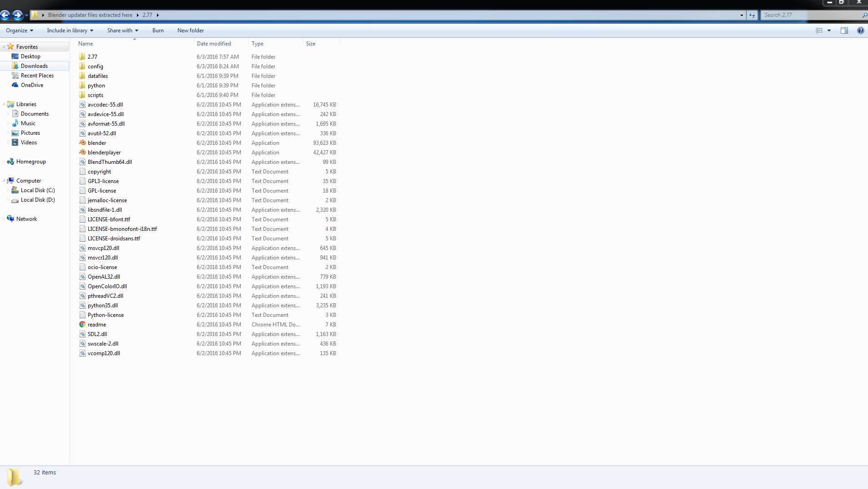This screenshot has width=868, height=489.
Task: Click the New folder button
Action: pos(191,31)
